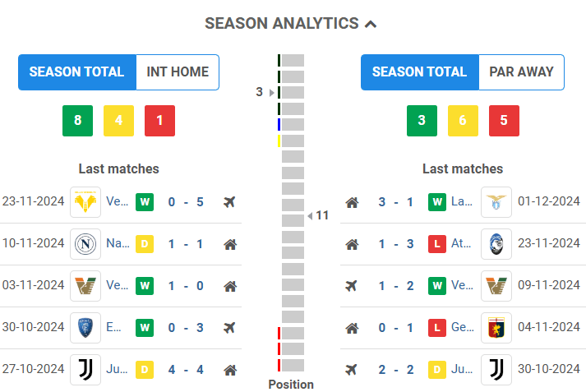Click Atalanta club crest icon
The image size is (586, 392).
496,244
